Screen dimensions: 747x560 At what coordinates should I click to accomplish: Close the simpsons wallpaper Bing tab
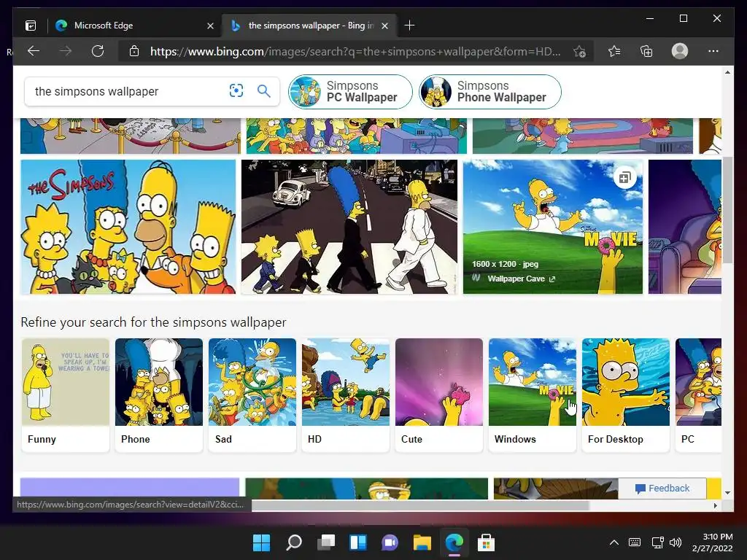tap(385, 26)
